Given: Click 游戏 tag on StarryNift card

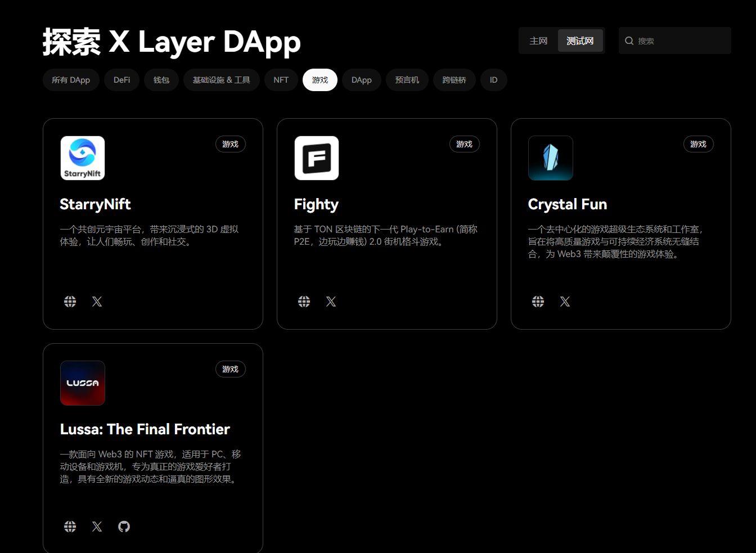Looking at the screenshot, I should pyautogui.click(x=231, y=144).
